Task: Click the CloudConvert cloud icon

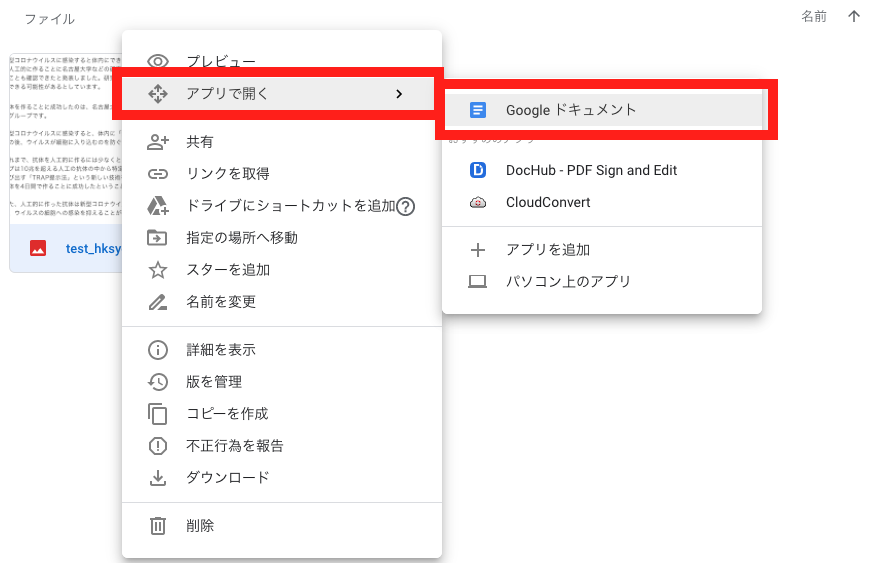Action: (478, 202)
